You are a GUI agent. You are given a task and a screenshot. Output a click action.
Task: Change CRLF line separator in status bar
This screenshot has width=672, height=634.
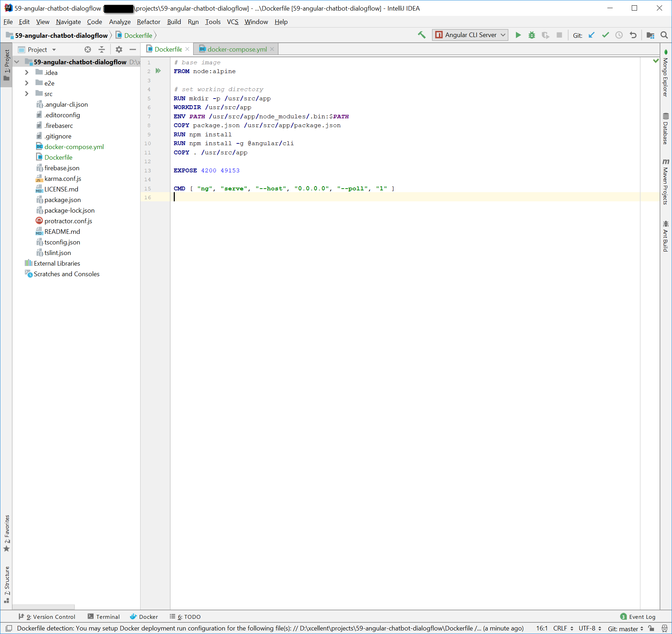563,628
